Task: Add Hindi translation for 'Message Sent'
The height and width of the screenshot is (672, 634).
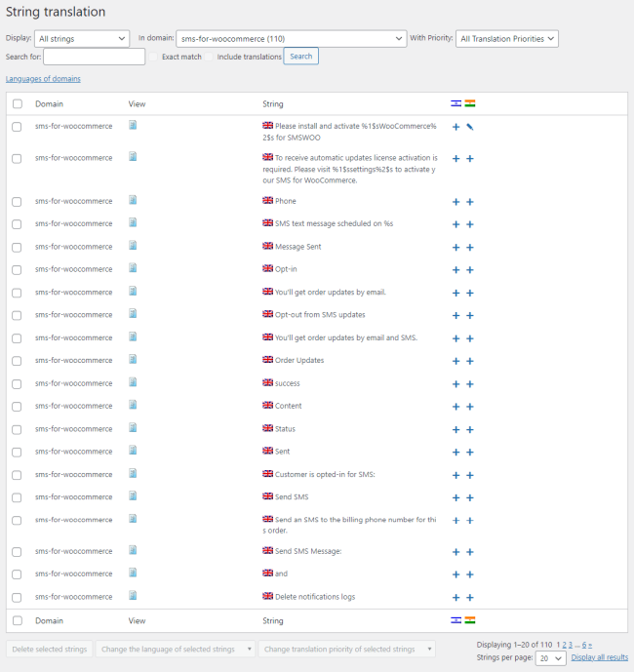Action: click(470, 248)
